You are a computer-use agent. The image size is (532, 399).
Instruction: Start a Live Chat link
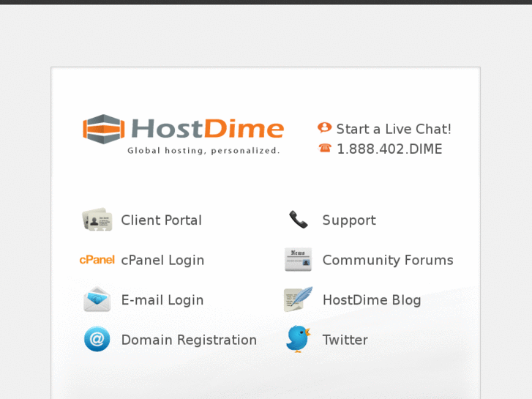[x=394, y=129]
